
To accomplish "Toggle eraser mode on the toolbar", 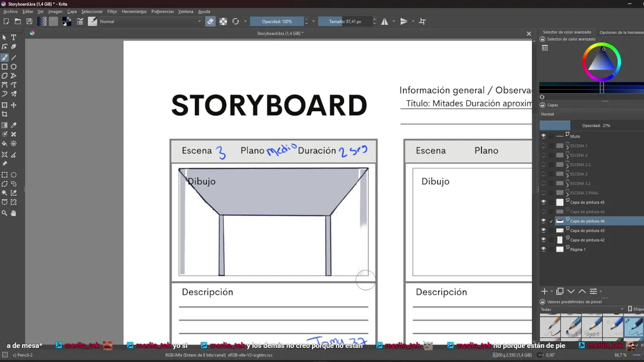I will tap(210, 22).
